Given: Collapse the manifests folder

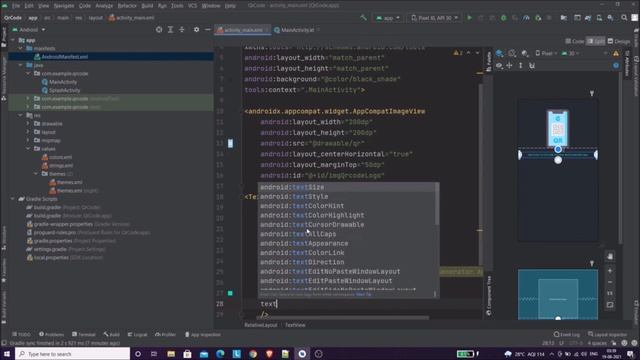Looking at the screenshot, I should tap(20, 48).
